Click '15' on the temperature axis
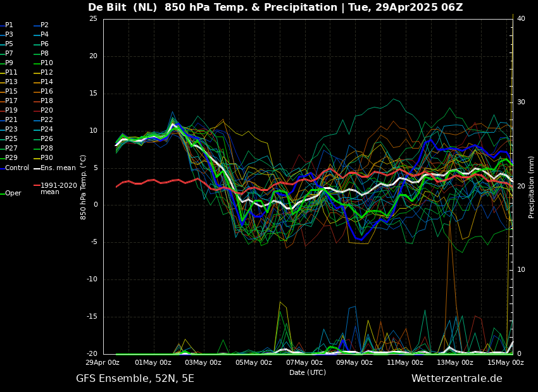538x392 pixels. click(93, 94)
